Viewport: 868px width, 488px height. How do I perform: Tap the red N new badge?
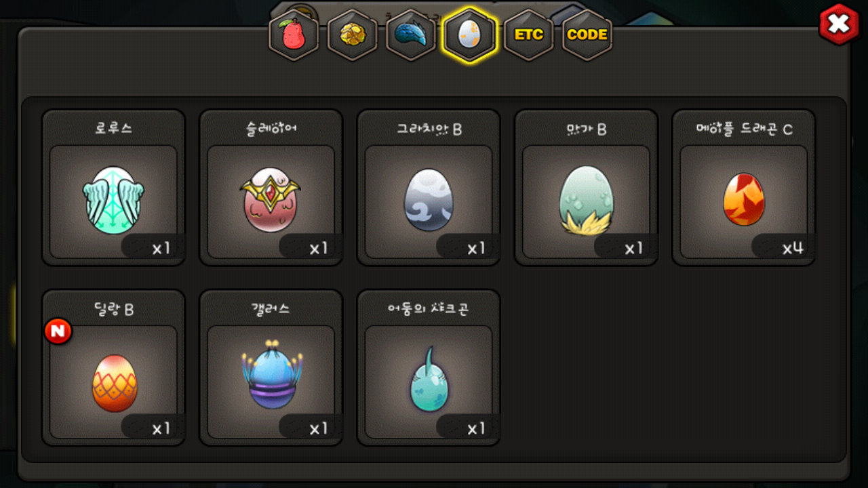(58, 331)
